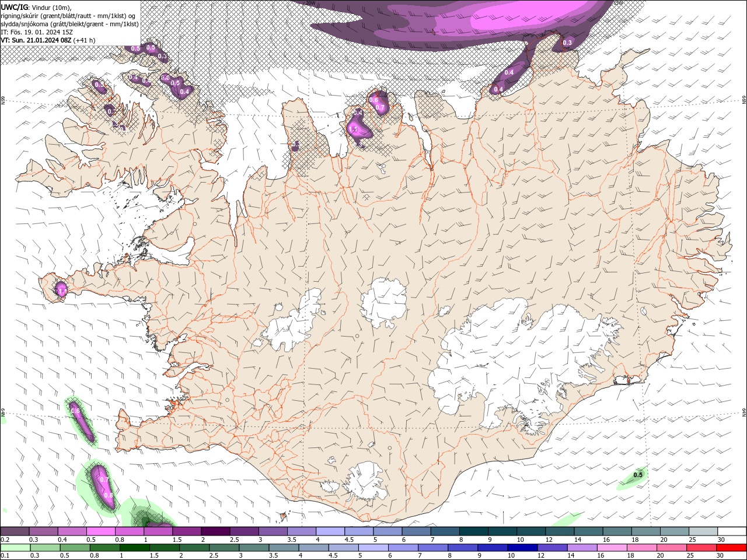Viewport: 747px width, 560px height.
Task: Click the "0.6" value on the north coast peninsula
Action: [373, 100]
